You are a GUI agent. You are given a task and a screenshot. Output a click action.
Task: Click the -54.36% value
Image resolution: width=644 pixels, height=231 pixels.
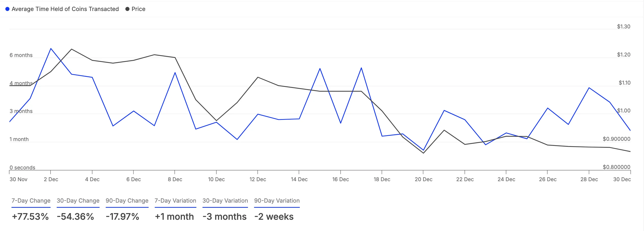(x=75, y=216)
